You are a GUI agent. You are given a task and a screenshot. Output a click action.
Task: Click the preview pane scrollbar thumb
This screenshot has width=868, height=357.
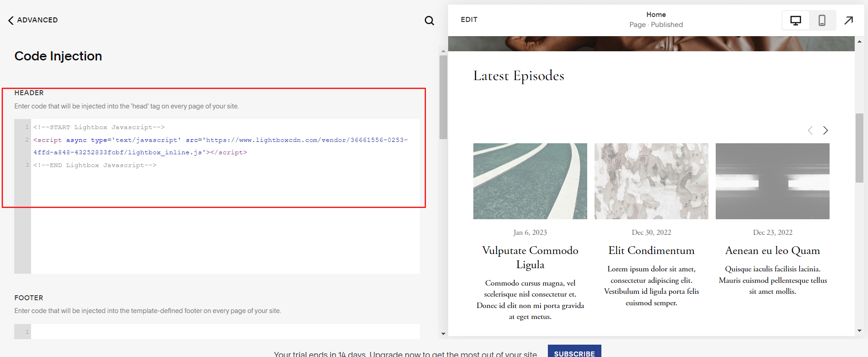[x=859, y=148]
